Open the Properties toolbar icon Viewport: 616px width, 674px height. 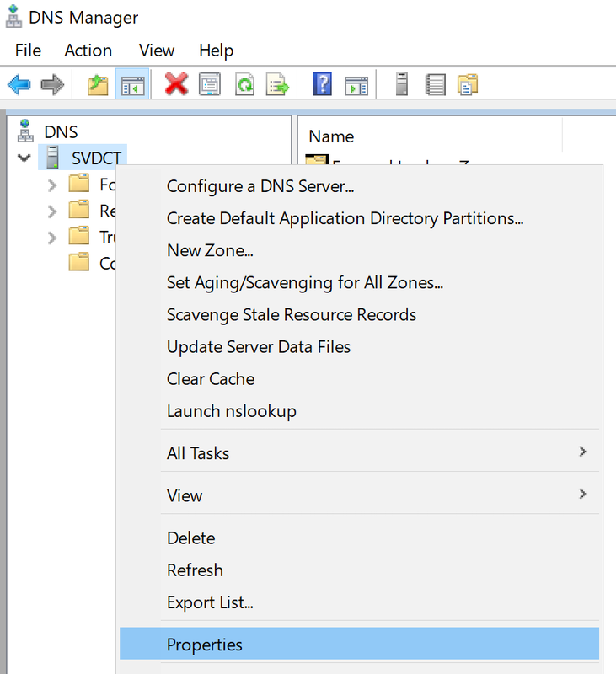[x=210, y=83]
